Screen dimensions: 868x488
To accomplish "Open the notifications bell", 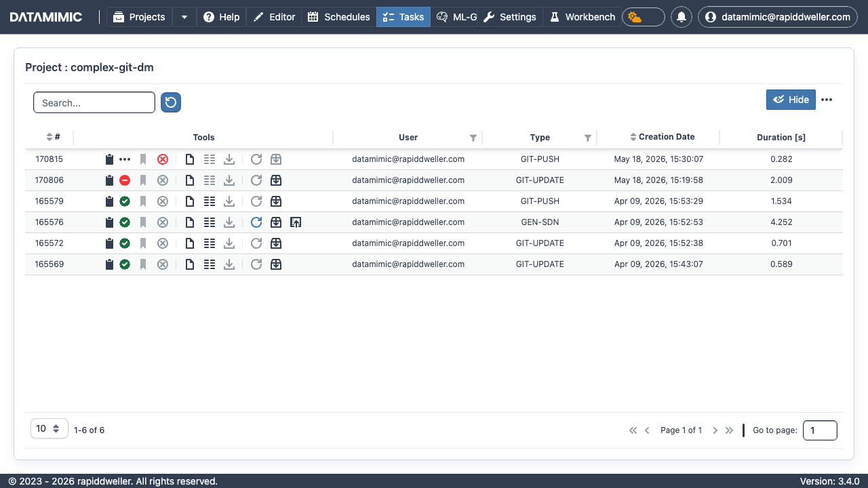I will (682, 17).
